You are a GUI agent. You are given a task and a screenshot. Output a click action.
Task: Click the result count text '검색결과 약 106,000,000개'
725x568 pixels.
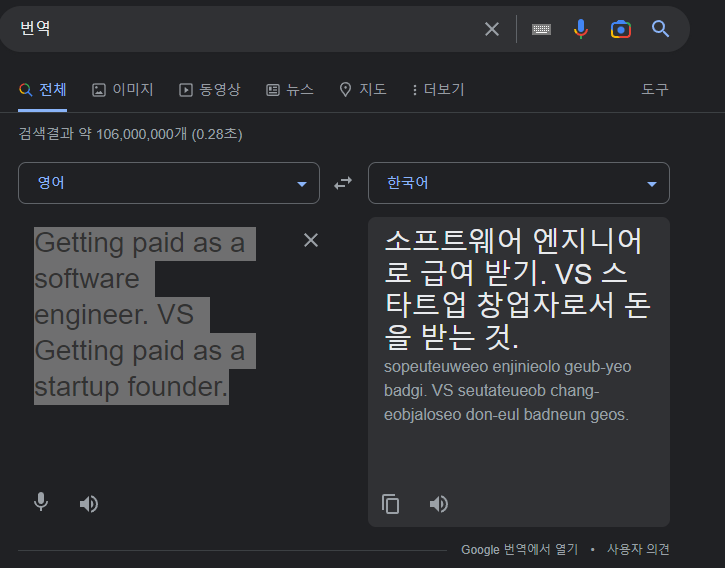103,134
